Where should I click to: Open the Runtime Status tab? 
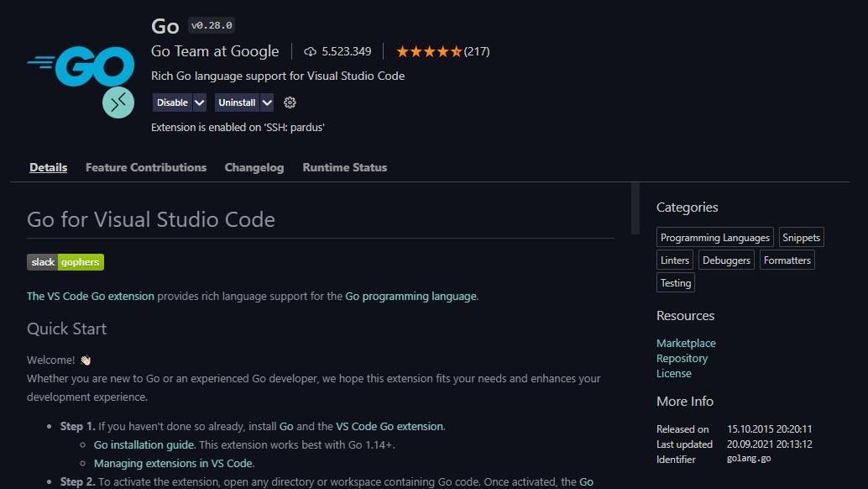[x=345, y=167]
